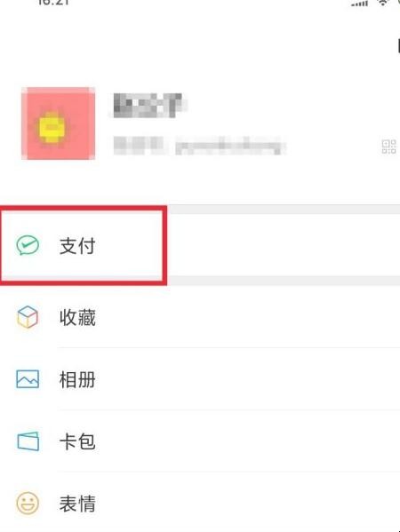Screen dimensions: 400x532
Task: Show my QR code icon
Action: click(x=388, y=147)
